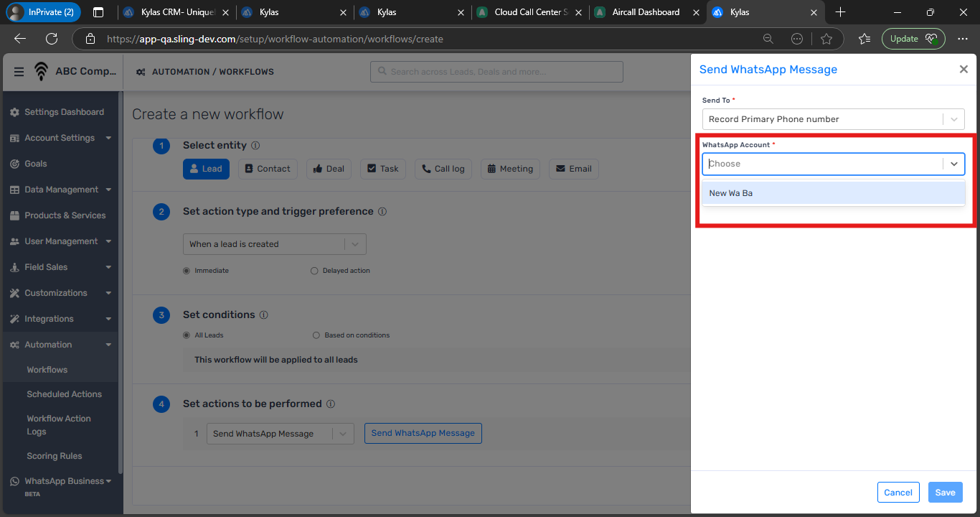Toggle the WhatsApp Account dropdown arrow
Viewport: 980px width, 517px height.
pos(954,164)
